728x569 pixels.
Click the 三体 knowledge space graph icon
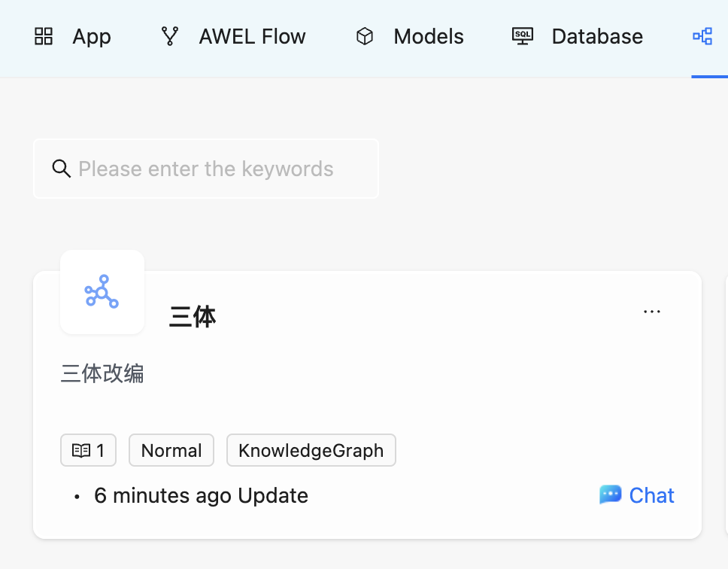tap(102, 292)
